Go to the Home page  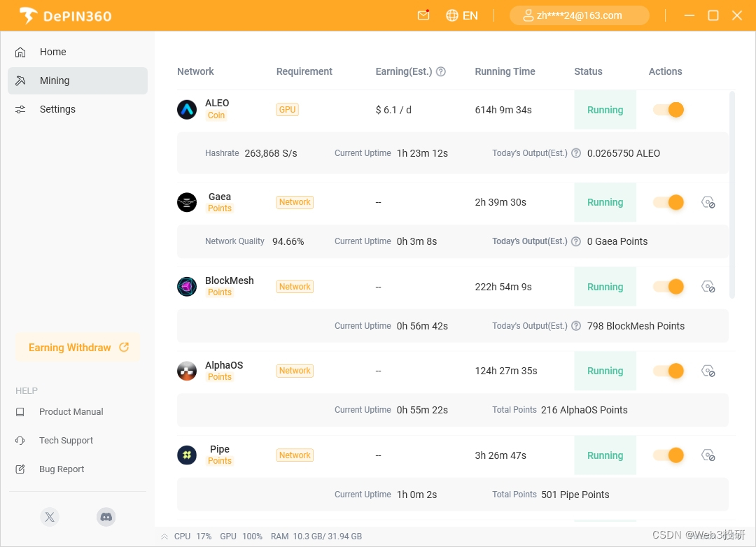tap(53, 52)
